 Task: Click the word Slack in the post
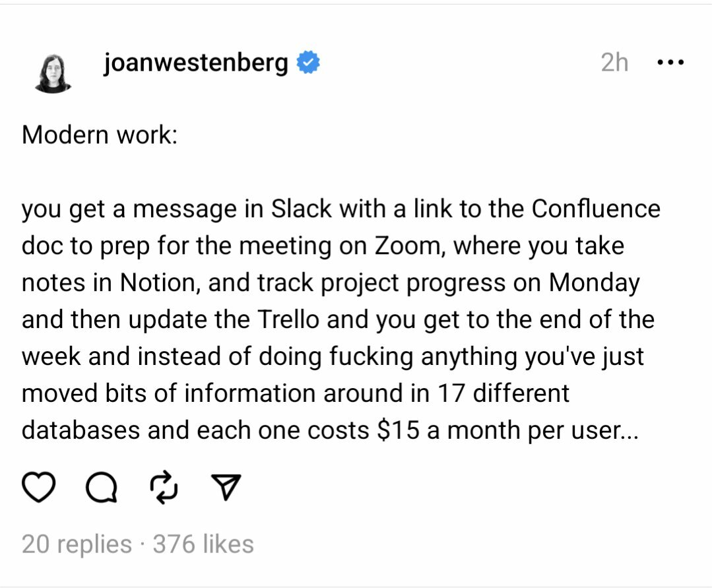tap(302, 209)
